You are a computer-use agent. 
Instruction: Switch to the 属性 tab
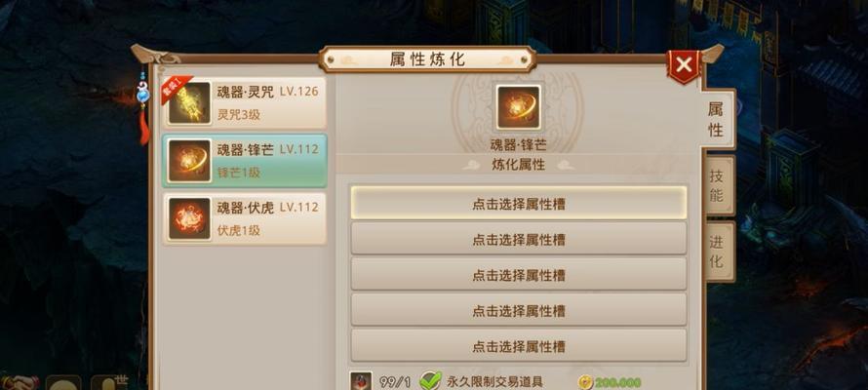tap(716, 119)
